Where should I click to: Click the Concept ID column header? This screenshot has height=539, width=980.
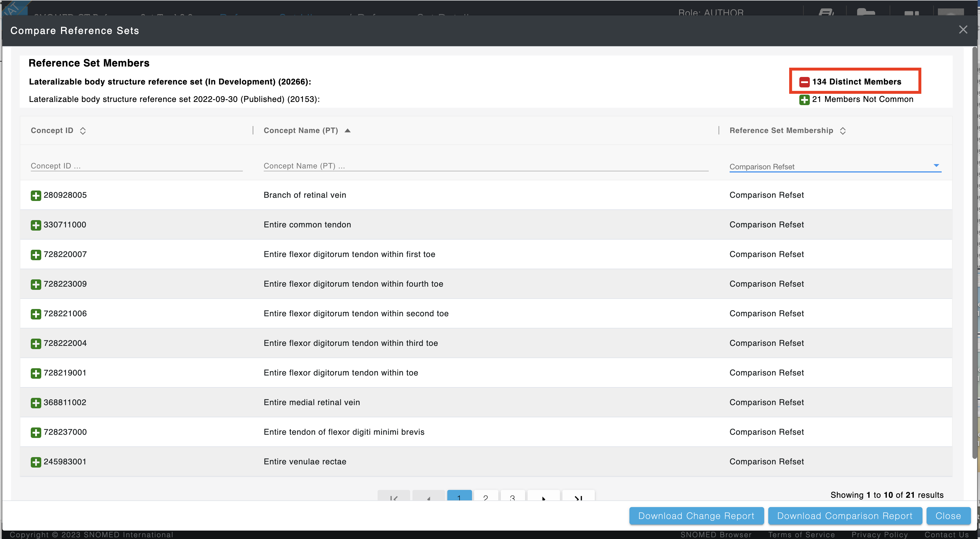(52, 130)
